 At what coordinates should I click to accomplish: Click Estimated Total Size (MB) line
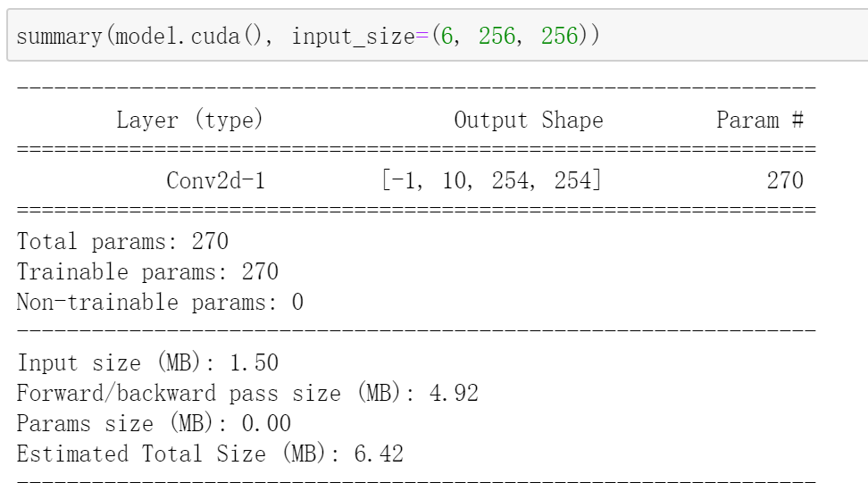(210, 454)
